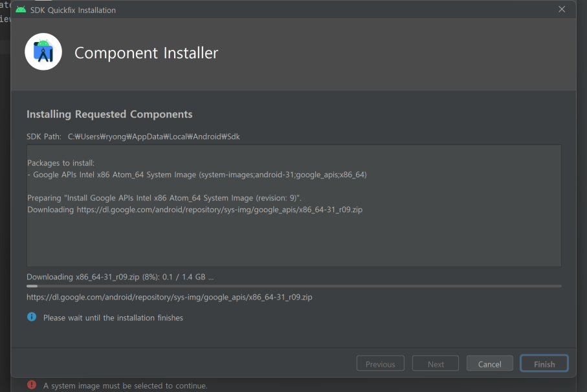The height and width of the screenshot is (392, 587).
Task: Click the 'Installing Requested Components' heading
Action: (109, 114)
